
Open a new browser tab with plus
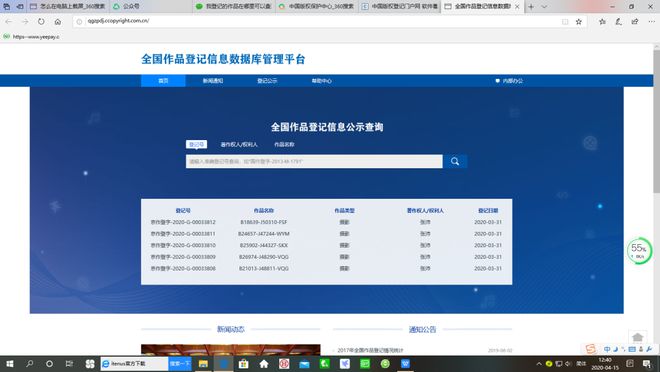click(531, 6)
